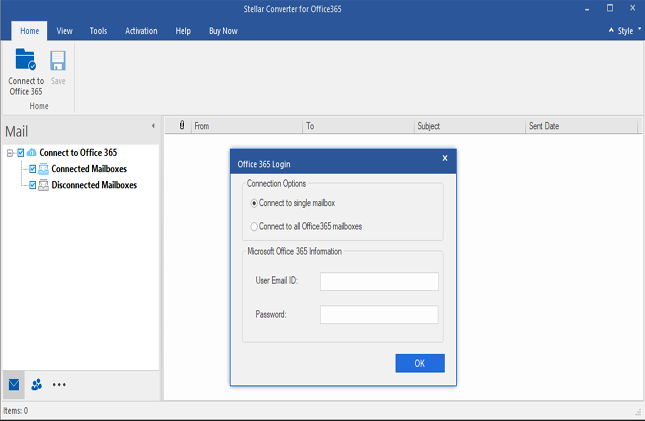645x421 pixels.
Task: Toggle the Connected Mailboxes checkbox
Action: [x=32, y=169]
